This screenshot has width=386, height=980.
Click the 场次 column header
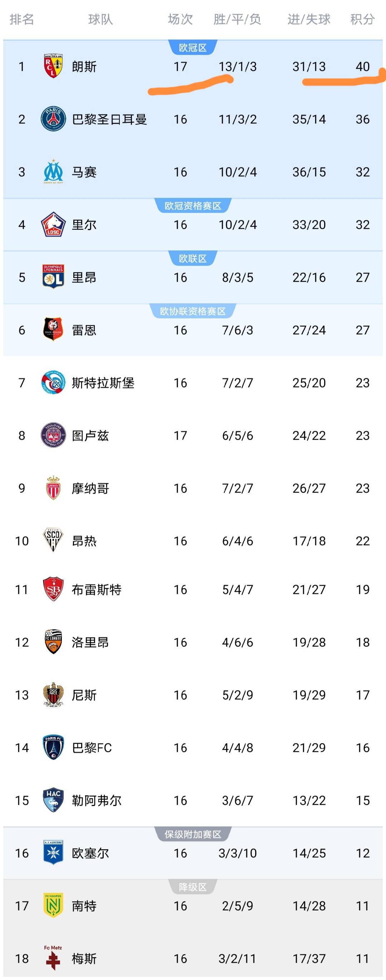pyautogui.click(x=180, y=19)
